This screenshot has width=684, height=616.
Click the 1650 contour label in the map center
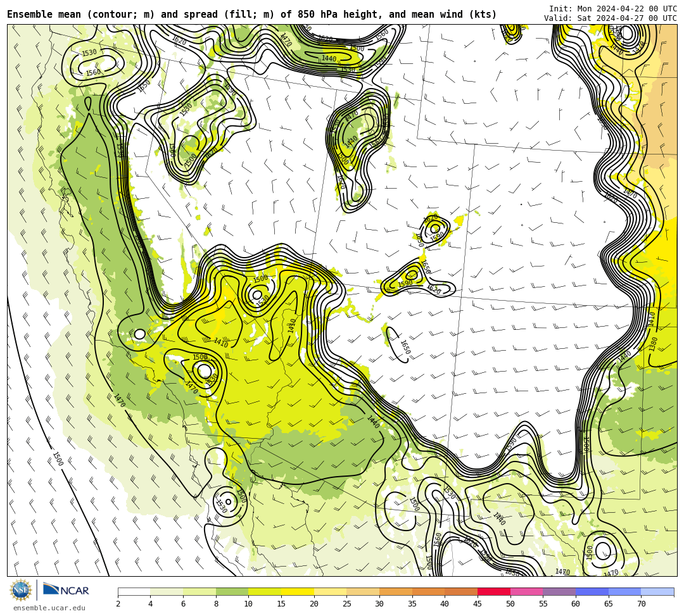point(405,347)
